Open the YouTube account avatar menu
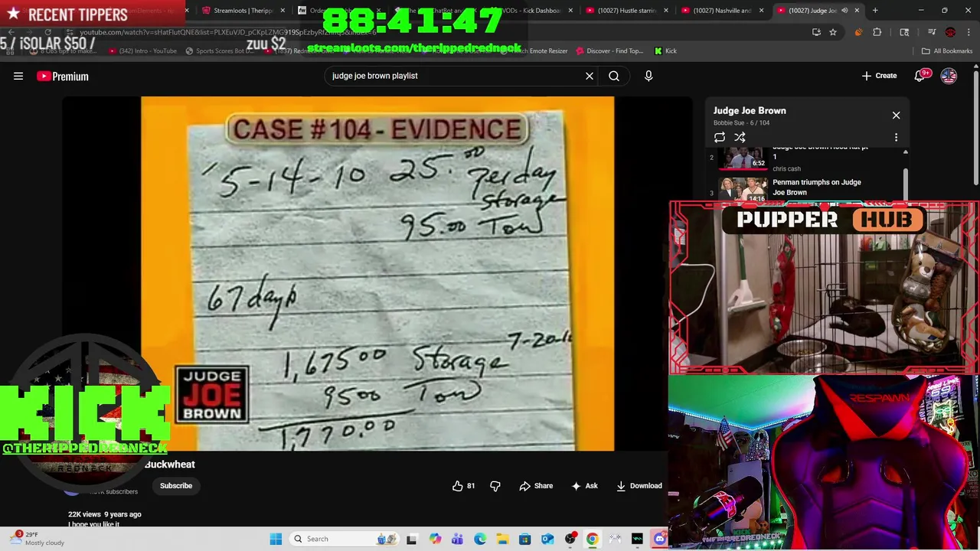 pos(949,76)
